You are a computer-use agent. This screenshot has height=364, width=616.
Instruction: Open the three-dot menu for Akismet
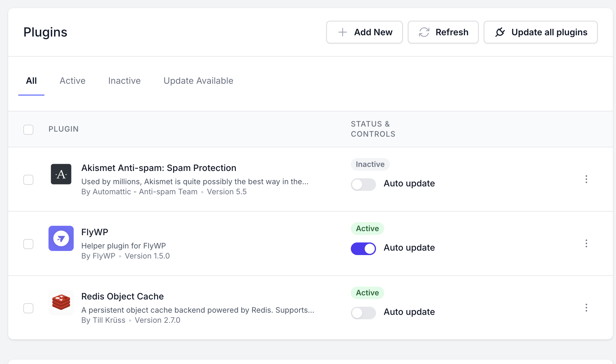[x=586, y=179]
